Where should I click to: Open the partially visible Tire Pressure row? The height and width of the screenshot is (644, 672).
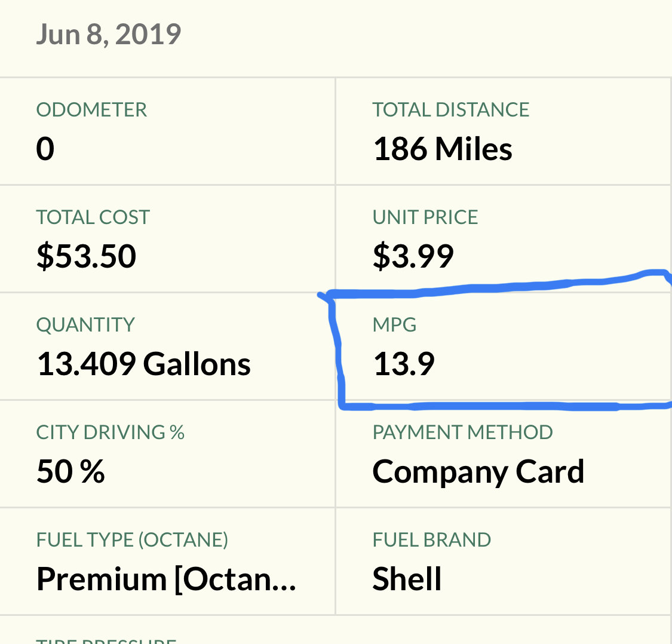click(336, 630)
